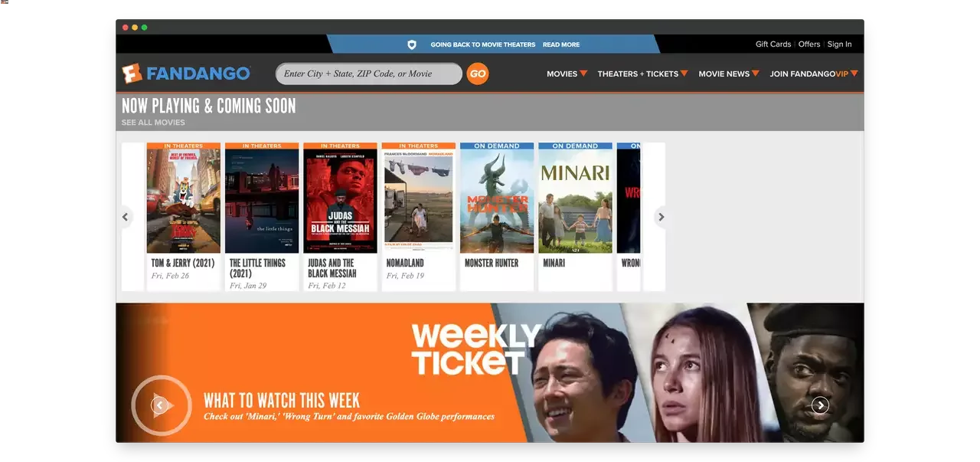Screen dimensions: 980x462
Task: Click the Minari title text
Action: tap(554, 263)
